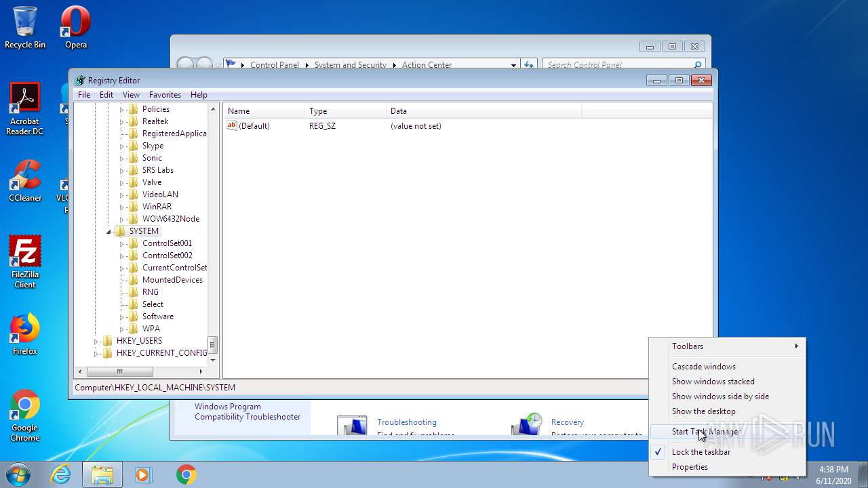Open the Firefox desktop shortcut

pos(25,334)
